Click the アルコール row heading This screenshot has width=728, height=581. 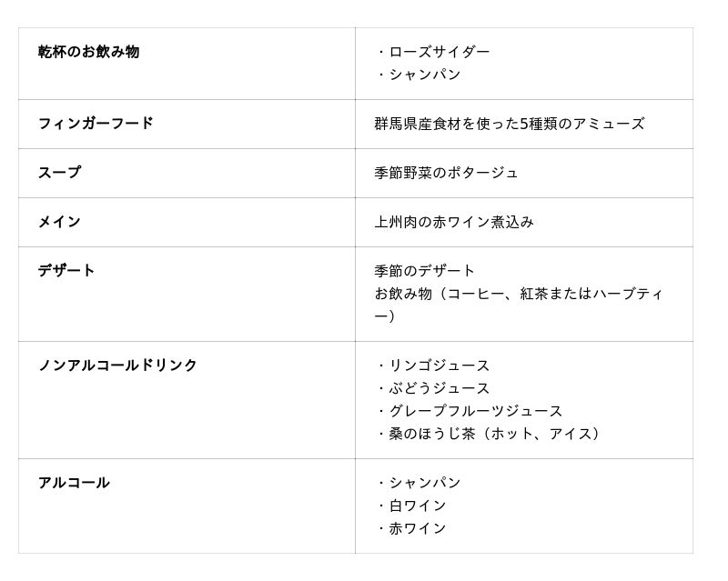[x=74, y=482]
